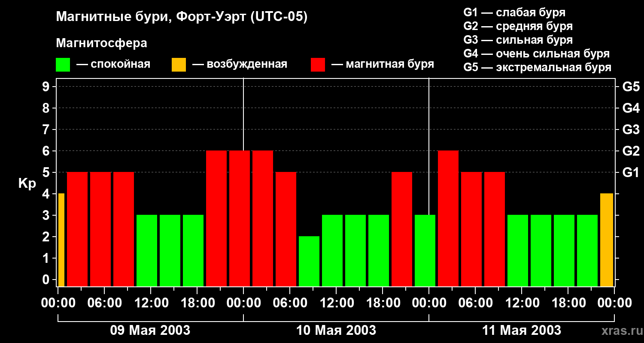Click the '4' value on the Kp axis
Screen dimensions: 644x343
point(46,194)
